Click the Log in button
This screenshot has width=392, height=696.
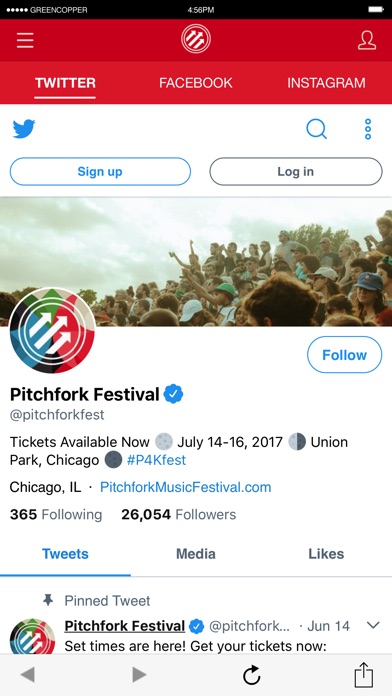point(296,171)
